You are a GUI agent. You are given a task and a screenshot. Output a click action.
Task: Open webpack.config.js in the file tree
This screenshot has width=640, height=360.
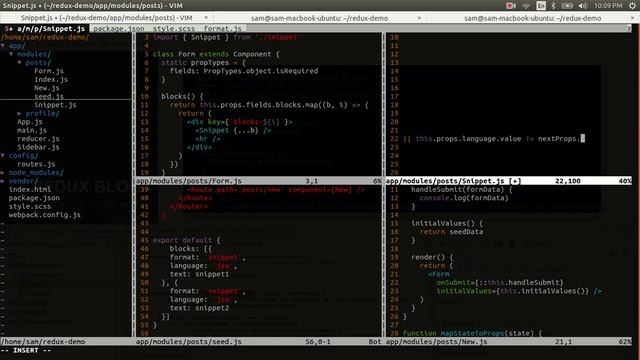[x=45, y=215]
